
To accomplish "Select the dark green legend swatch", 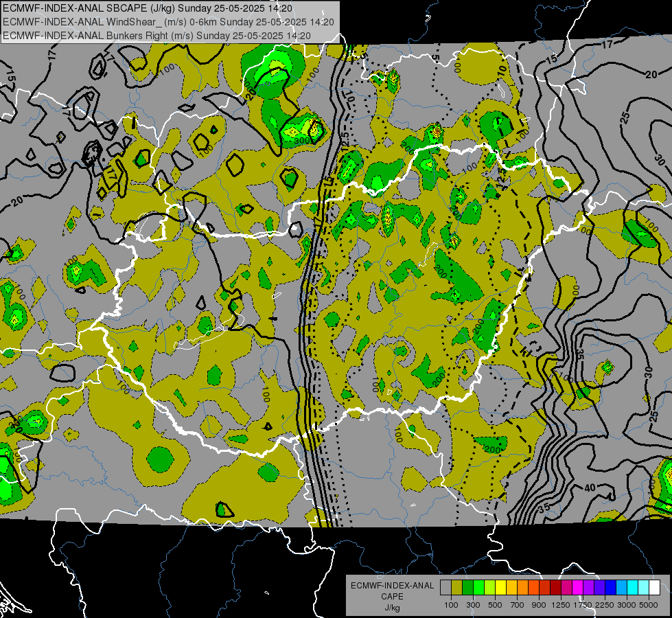I will [x=467, y=587].
